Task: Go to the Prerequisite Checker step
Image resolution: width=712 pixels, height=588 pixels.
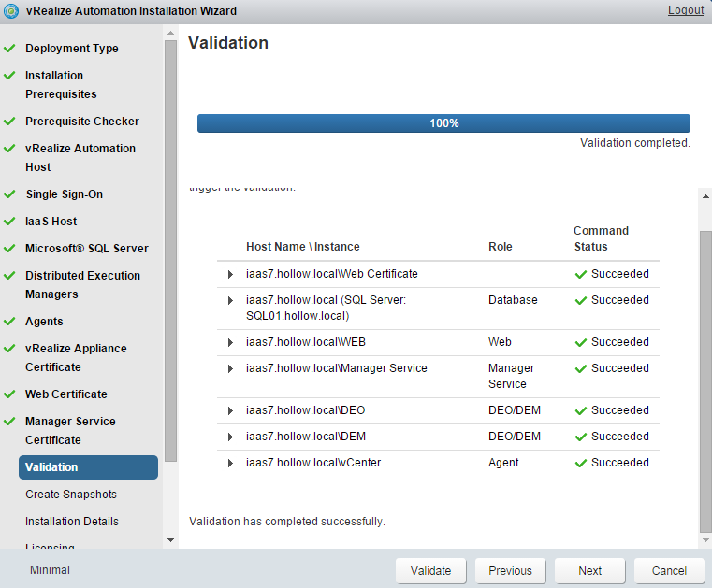Action: coord(82,122)
